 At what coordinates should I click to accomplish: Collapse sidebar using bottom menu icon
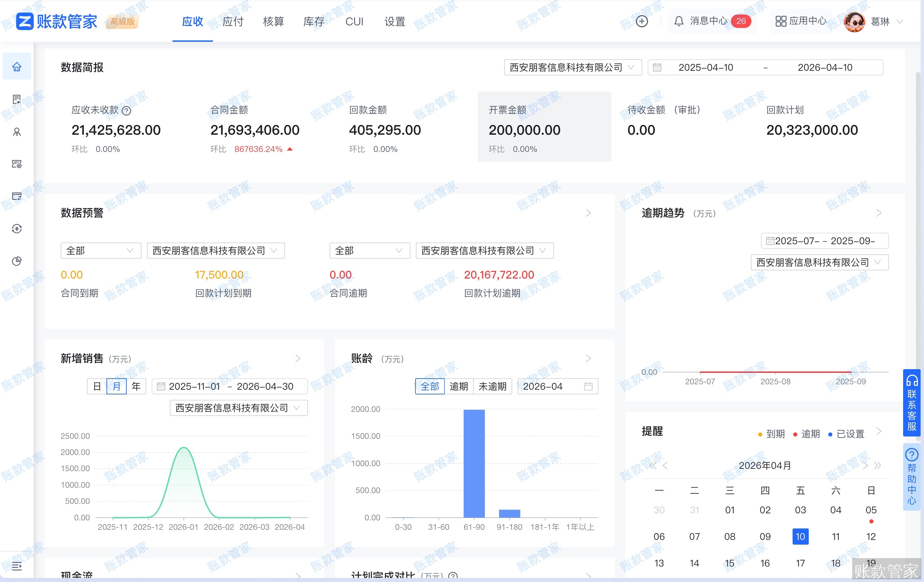tap(17, 565)
